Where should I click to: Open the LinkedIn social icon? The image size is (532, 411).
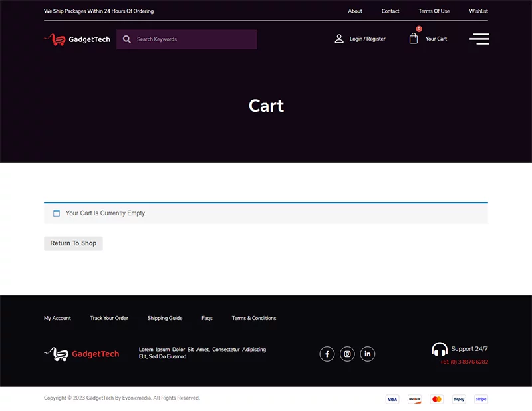point(367,354)
